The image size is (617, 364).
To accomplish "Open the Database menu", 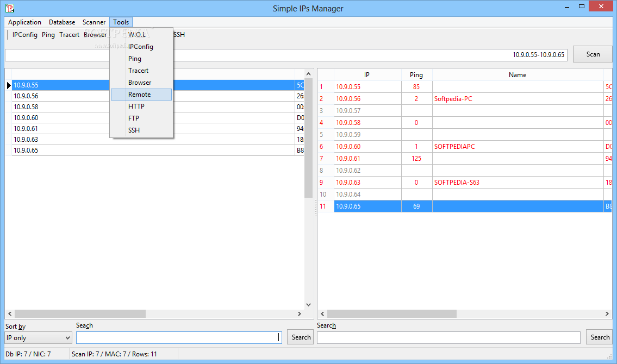I will coord(62,22).
